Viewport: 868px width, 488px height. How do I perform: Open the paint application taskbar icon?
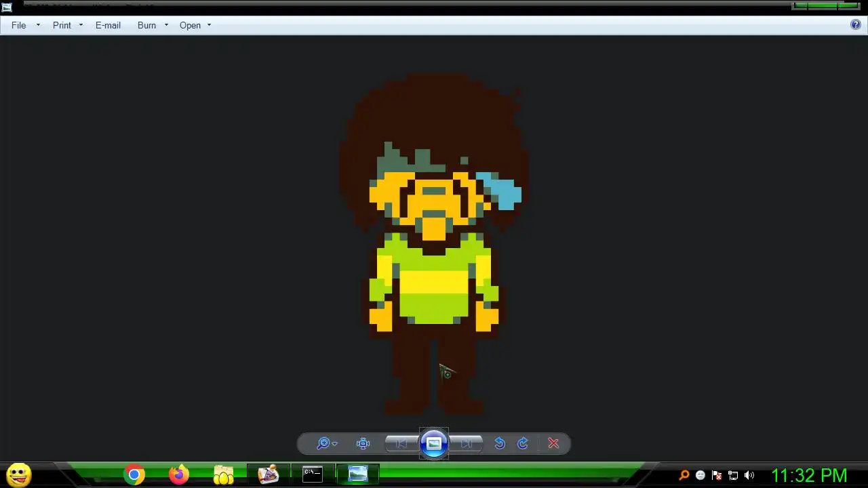click(268, 474)
